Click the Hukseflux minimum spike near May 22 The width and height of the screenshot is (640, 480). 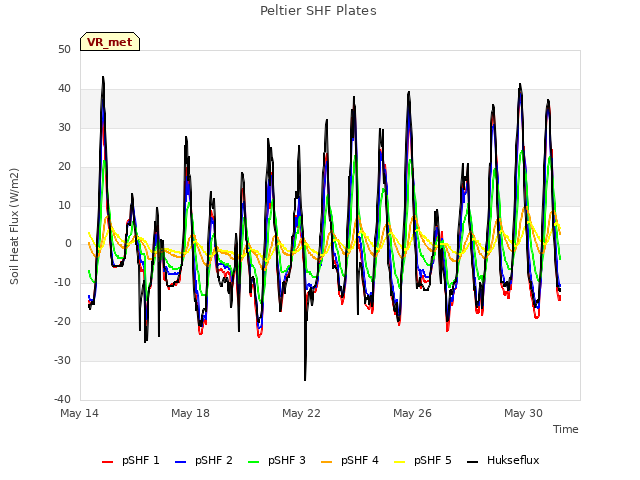click(x=305, y=380)
